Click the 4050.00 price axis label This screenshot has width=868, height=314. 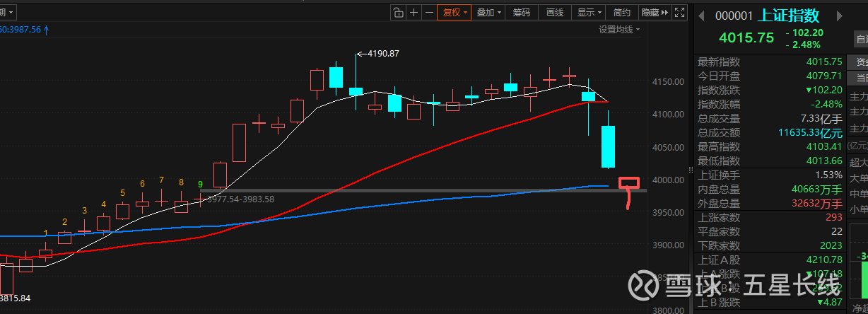click(667, 148)
